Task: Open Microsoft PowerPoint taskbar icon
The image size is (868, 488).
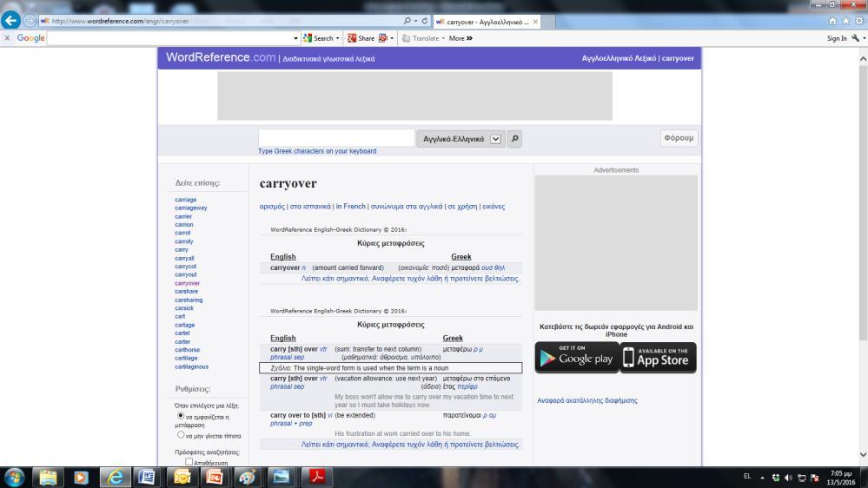Action: pyautogui.click(x=215, y=477)
